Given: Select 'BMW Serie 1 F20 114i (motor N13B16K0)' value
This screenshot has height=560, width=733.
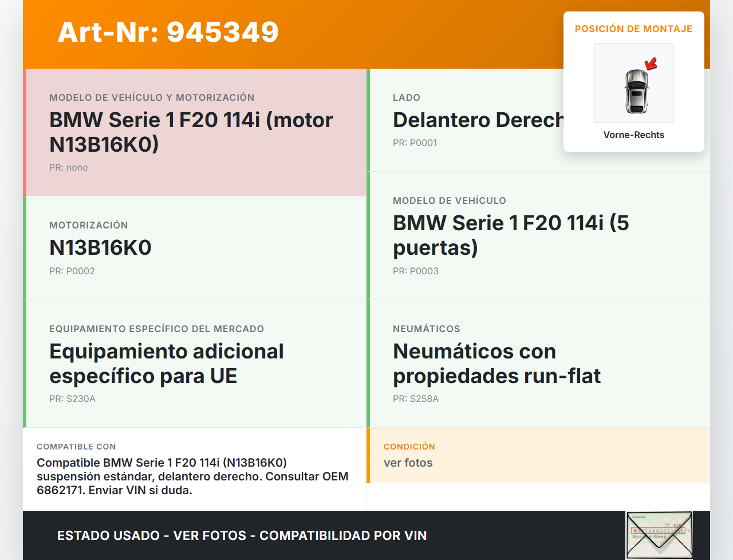Looking at the screenshot, I should tap(191, 132).
